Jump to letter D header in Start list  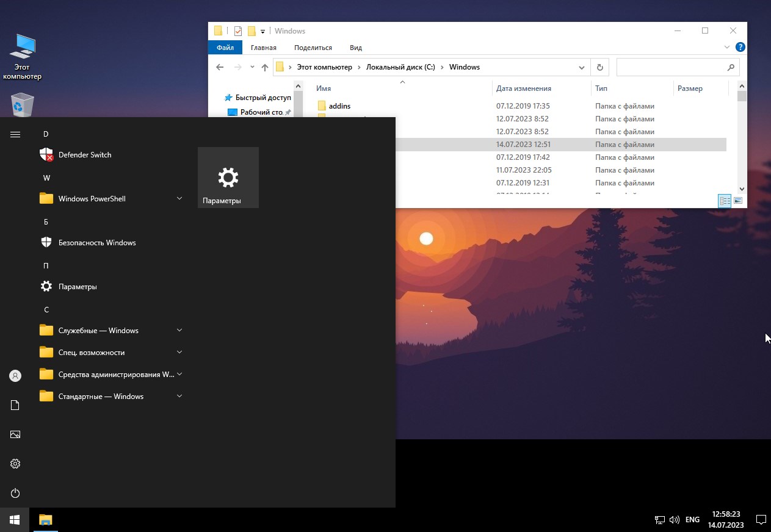(46, 134)
